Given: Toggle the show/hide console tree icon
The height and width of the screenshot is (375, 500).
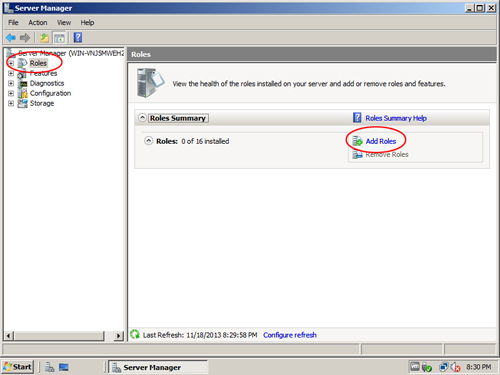Looking at the screenshot, I should [59, 38].
